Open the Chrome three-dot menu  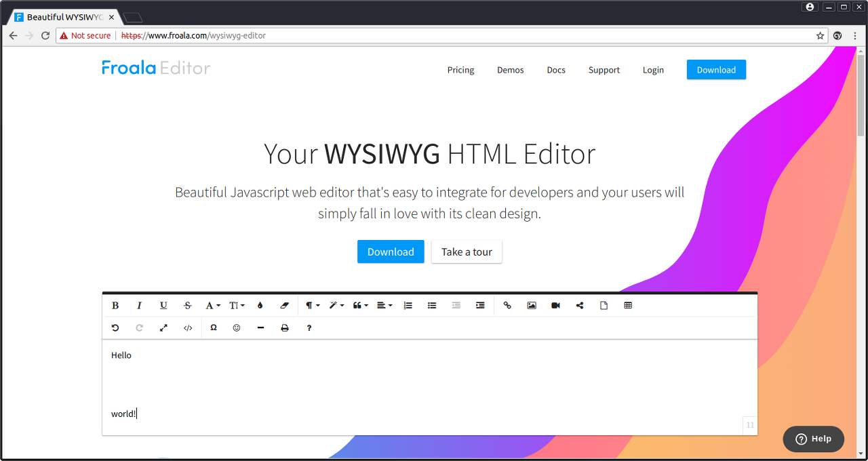[855, 35]
